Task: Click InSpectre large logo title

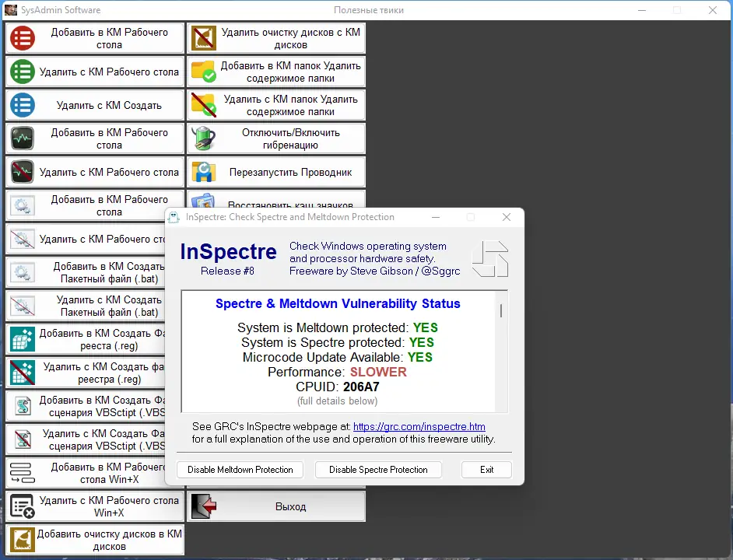Action: (x=228, y=251)
